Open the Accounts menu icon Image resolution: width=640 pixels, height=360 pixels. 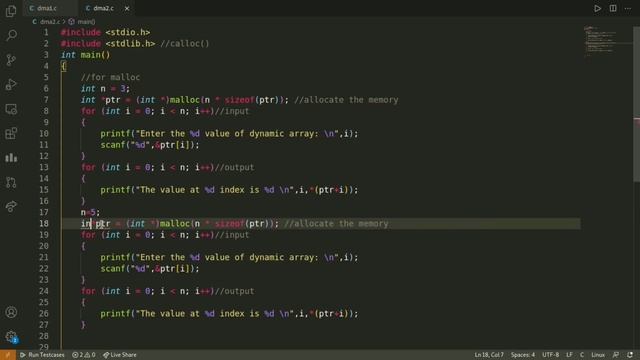[11, 312]
